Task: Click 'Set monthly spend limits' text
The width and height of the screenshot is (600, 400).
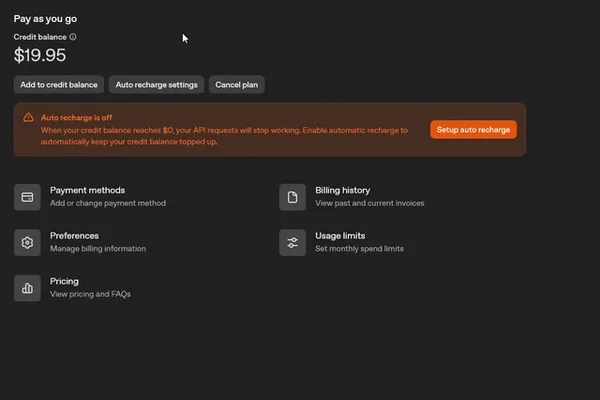Action: [x=359, y=249]
